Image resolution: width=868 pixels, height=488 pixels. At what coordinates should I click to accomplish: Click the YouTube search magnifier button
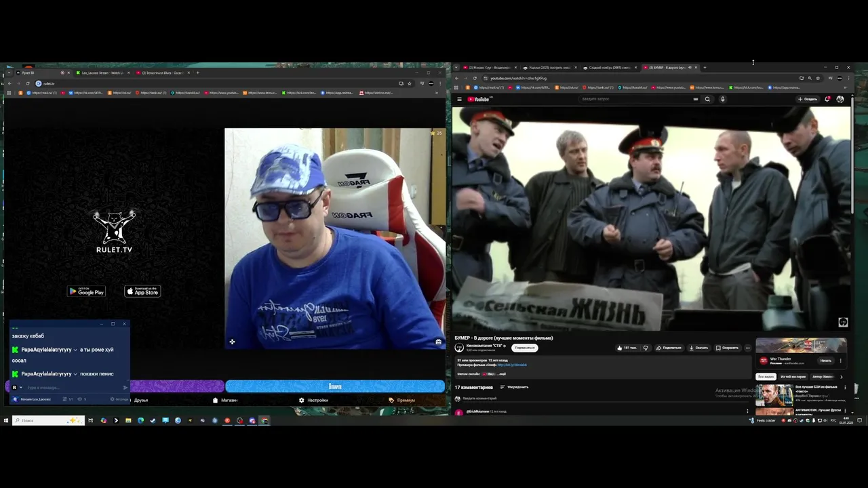pyautogui.click(x=707, y=99)
